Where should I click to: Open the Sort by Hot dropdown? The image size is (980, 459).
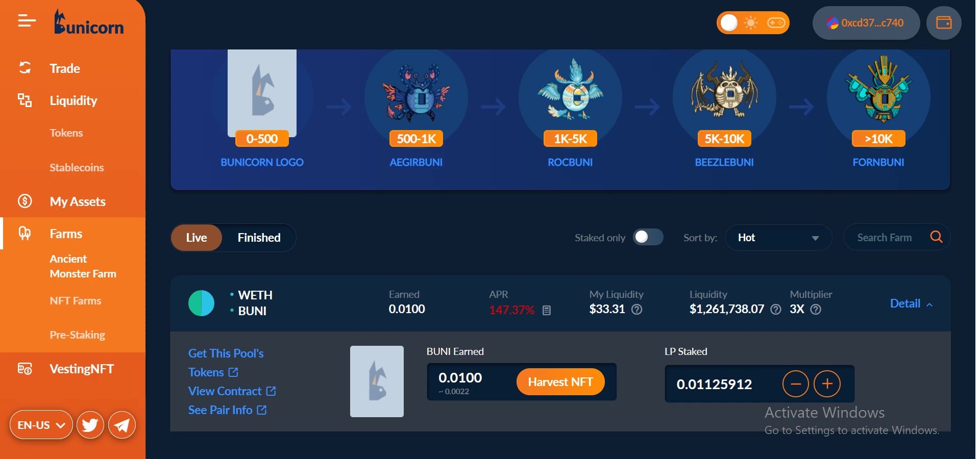[x=778, y=238]
